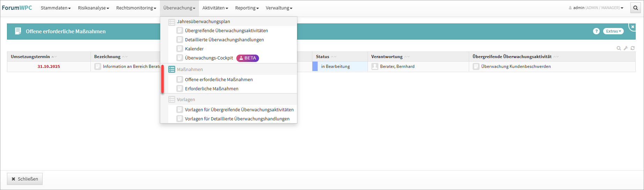This screenshot has width=644, height=190.
Task: Close the panel with corner X icon
Action: coord(632,27)
